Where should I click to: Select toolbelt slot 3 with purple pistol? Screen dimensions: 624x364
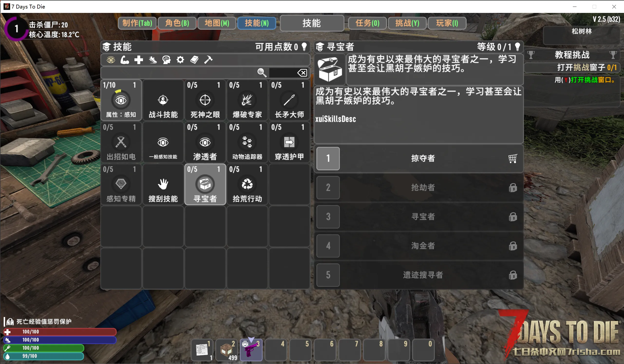(x=251, y=350)
